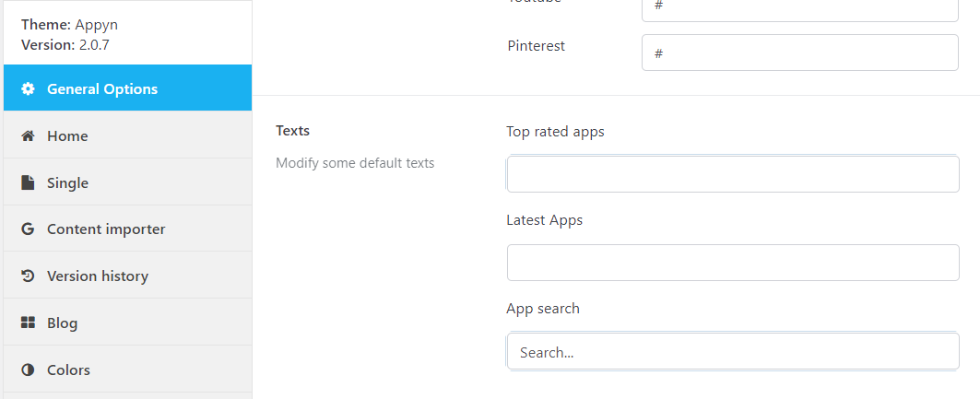Go to the Single settings tab

click(127, 182)
